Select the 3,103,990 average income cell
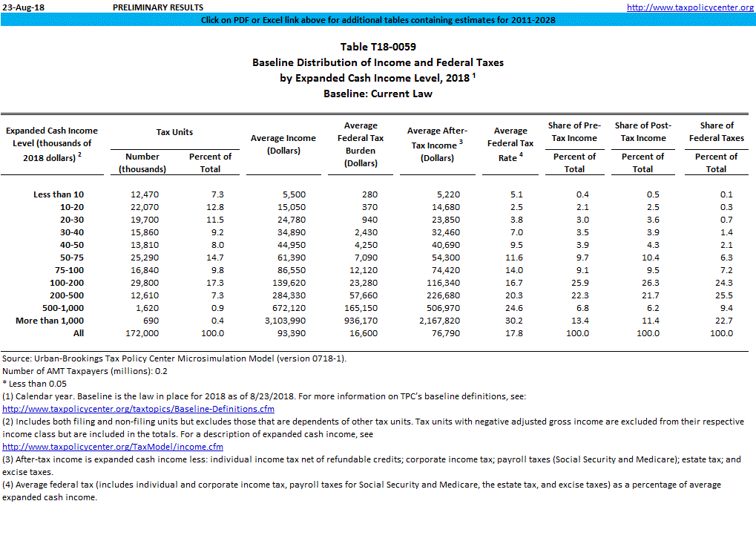Image resolution: width=756 pixels, height=544 pixels. point(285,321)
